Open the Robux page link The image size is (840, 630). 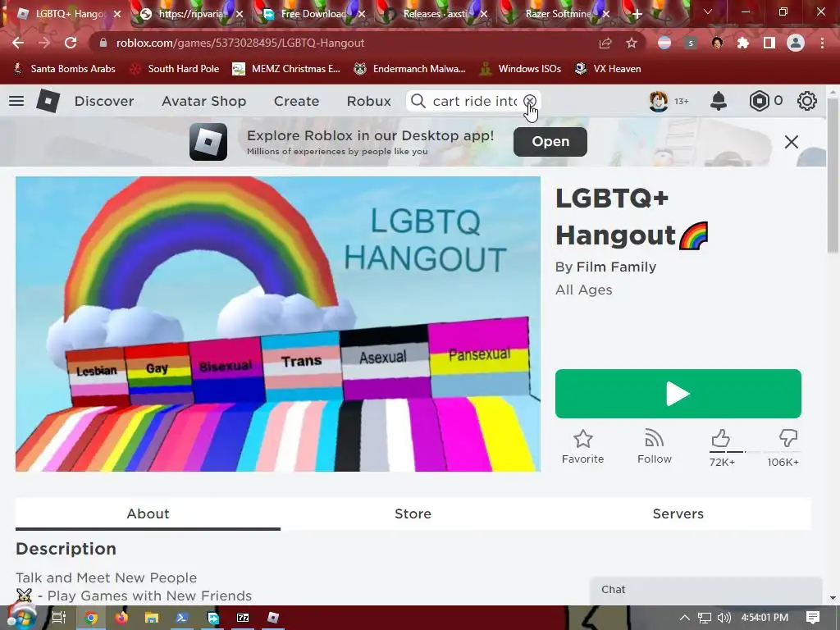pyautogui.click(x=368, y=101)
